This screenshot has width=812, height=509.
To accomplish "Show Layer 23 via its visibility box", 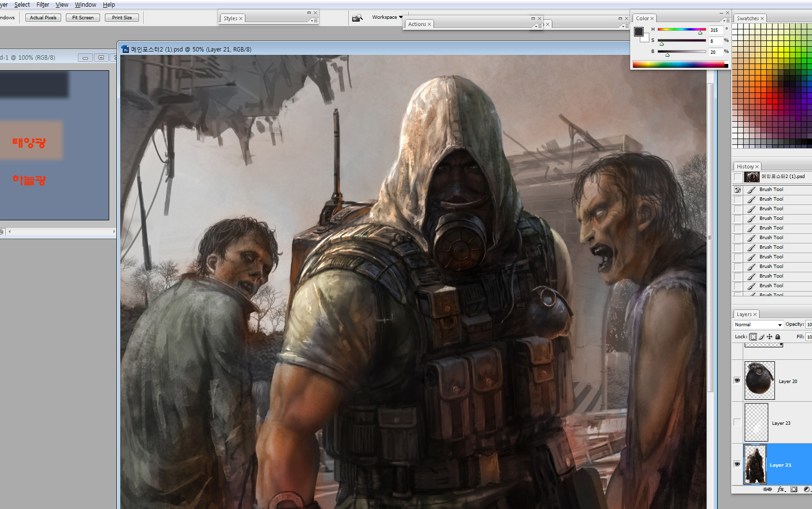I will coord(737,422).
